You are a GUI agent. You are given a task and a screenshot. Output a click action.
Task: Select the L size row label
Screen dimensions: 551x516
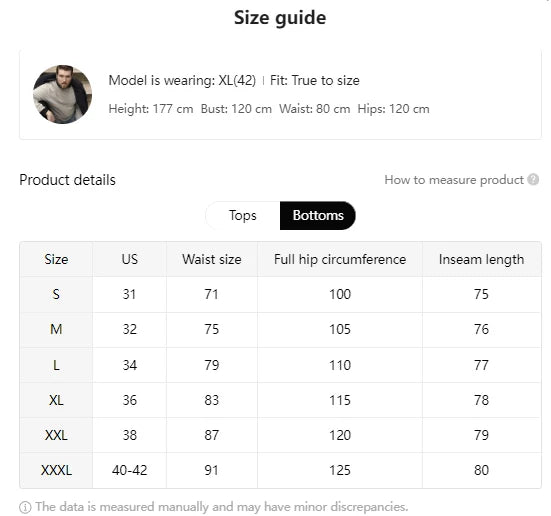[56, 365]
